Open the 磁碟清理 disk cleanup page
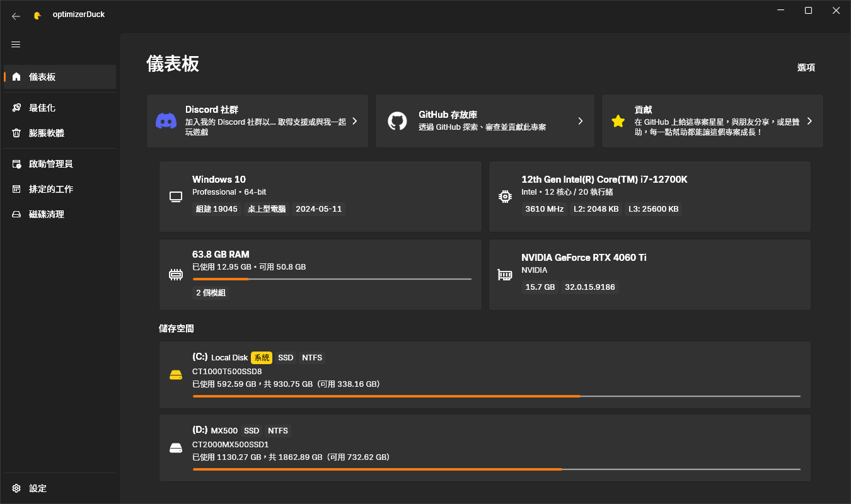The height and width of the screenshot is (504, 851). pos(60,214)
